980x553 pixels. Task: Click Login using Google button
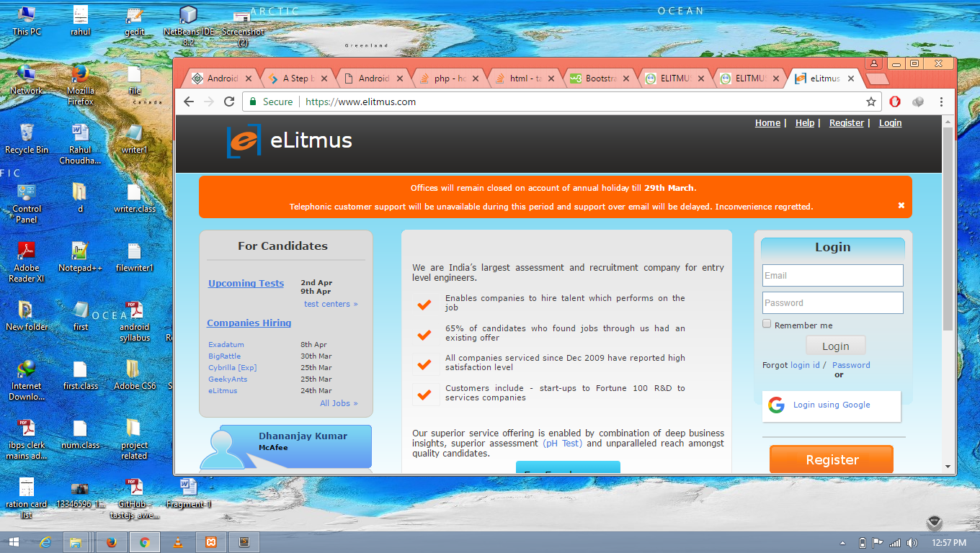pos(831,405)
